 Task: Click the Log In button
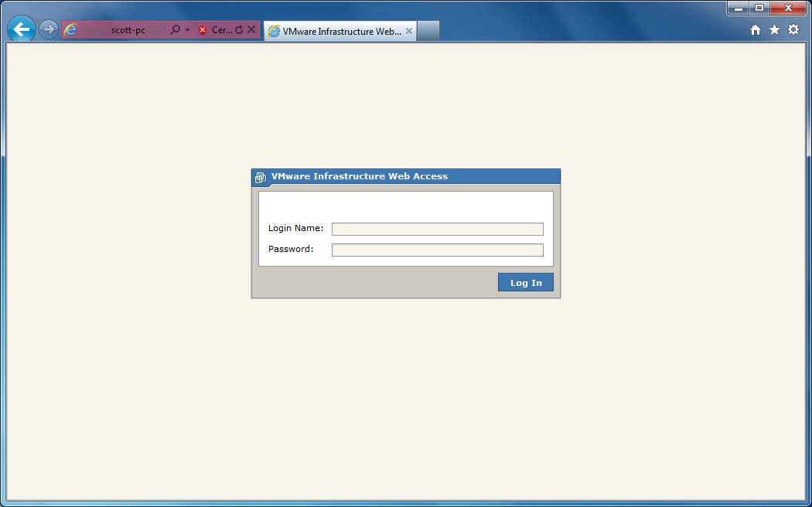pos(526,282)
